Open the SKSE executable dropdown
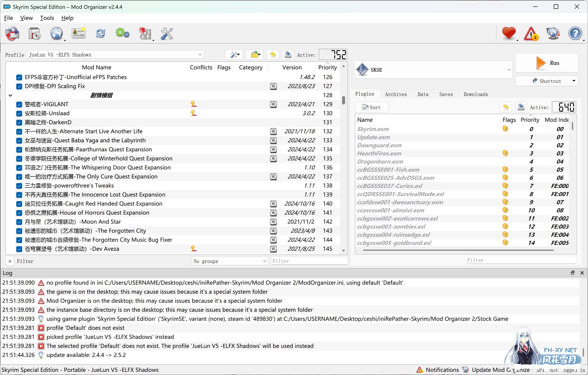The width and height of the screenshot is (588, 375). coord(433,70)
